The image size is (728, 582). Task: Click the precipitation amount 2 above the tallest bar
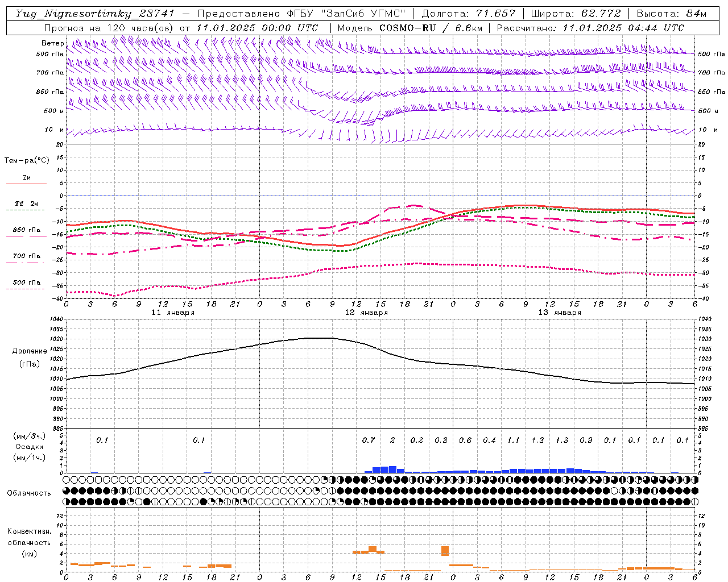tap(392, 440)
